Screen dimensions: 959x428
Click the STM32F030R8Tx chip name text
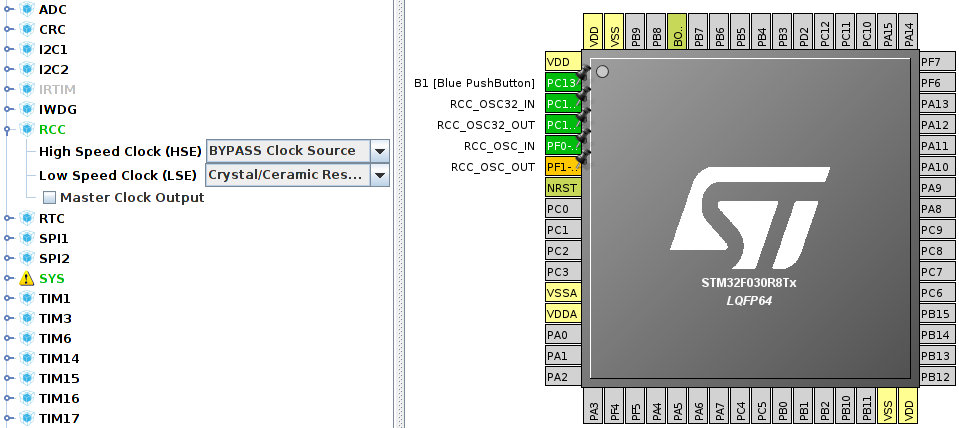pos(749,283)
